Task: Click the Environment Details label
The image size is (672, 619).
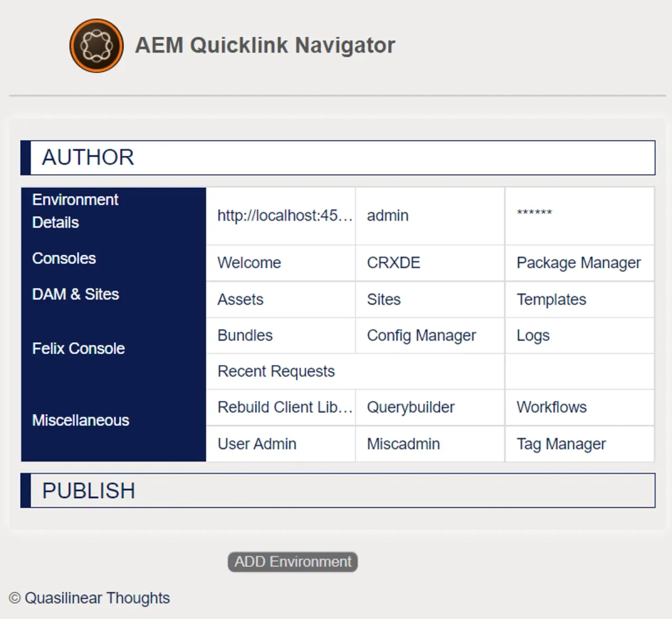Action: coord(75,211)
